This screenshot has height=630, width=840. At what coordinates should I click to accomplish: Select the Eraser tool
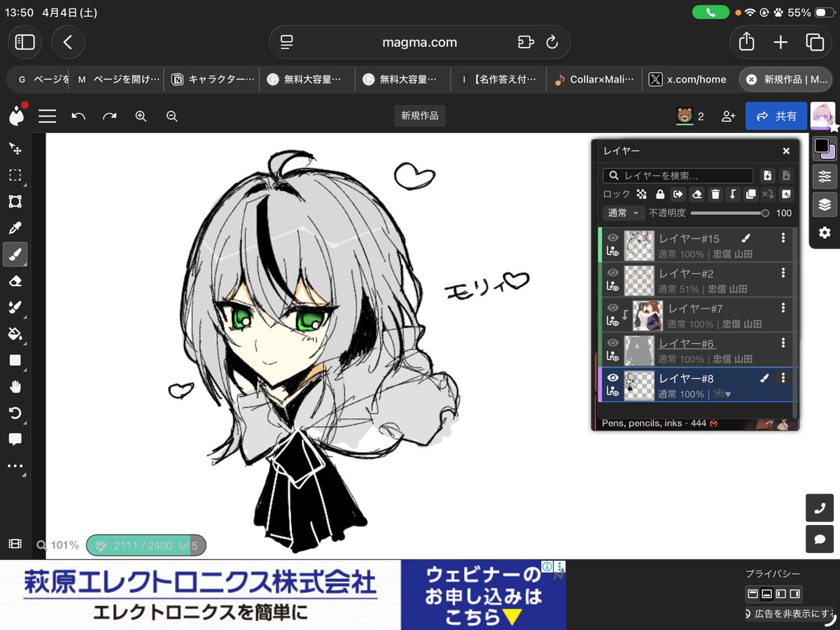[x=15, y=280]
